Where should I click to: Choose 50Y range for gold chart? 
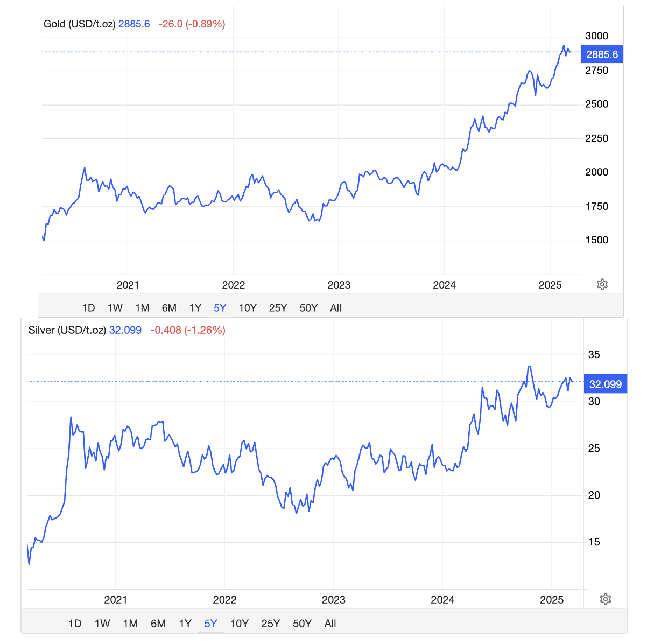click(308, 308)
